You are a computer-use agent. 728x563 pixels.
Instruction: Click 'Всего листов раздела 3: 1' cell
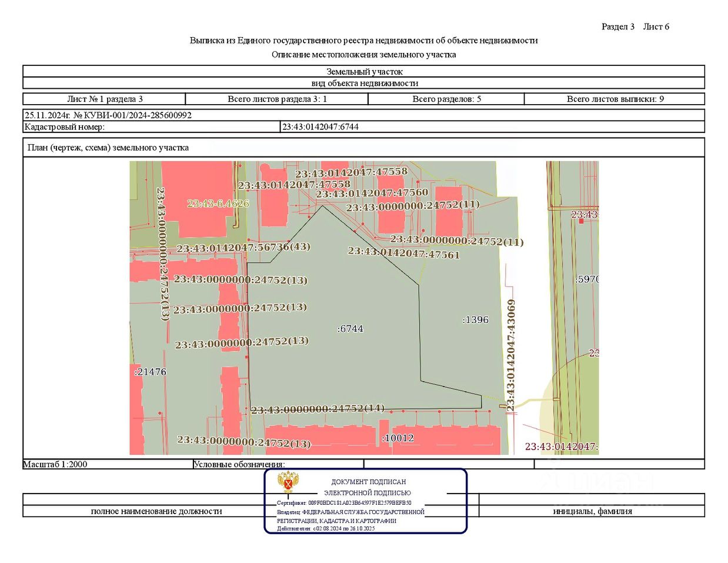coord(277,99)
